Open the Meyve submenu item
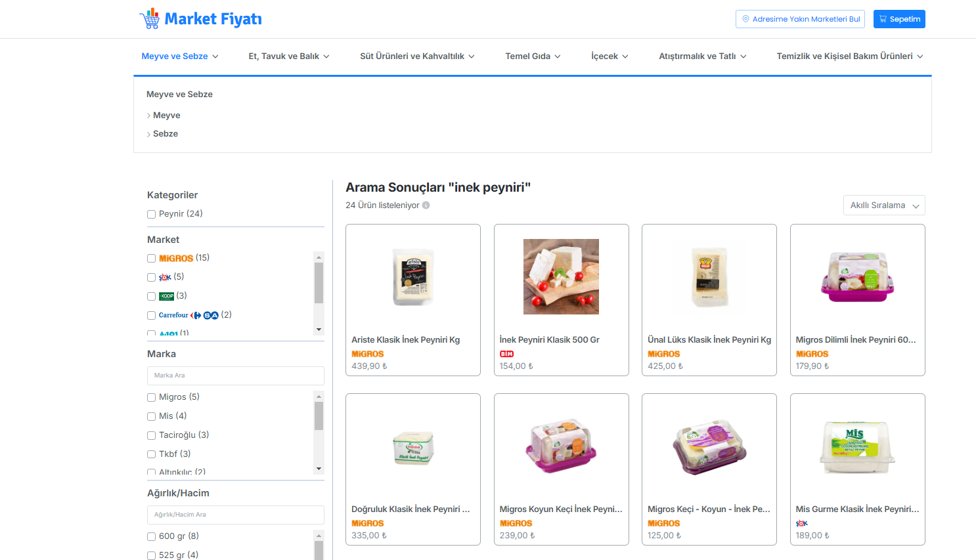This screenshot has height=560, width=976. (166, 116)
